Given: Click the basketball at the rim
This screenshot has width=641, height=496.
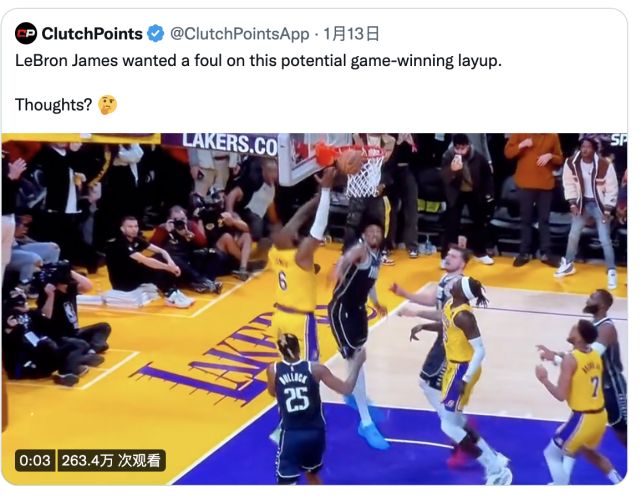Looking at the screenshot, I should coord(349,162).
